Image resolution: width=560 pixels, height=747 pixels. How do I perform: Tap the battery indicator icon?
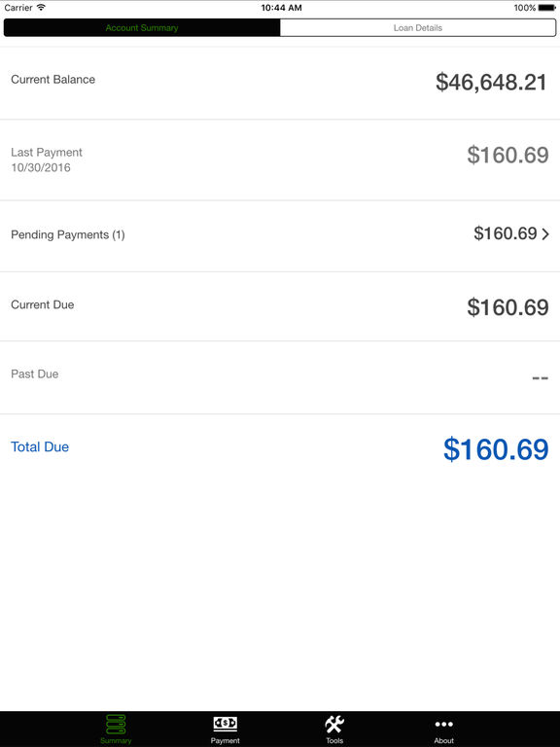(547, 8)
